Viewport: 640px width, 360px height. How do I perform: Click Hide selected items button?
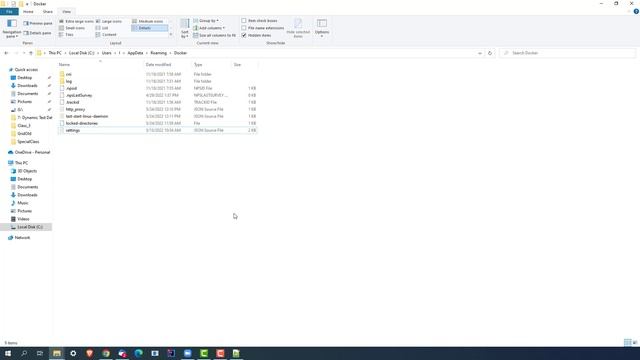[298, 29]
